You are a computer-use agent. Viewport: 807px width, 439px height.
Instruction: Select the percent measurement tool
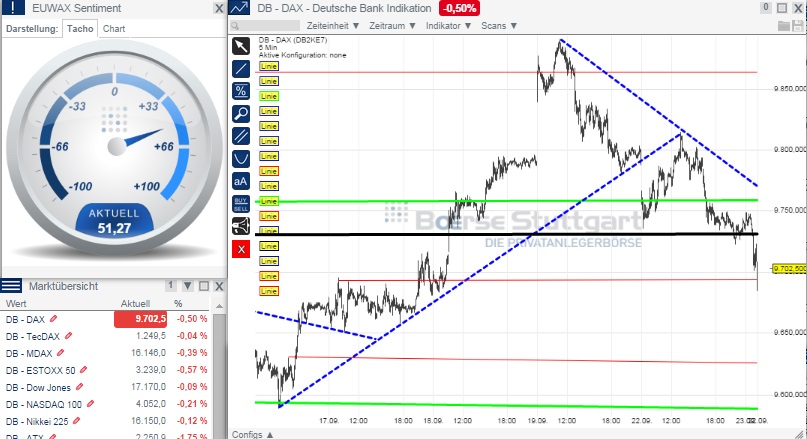coord(241,91)
